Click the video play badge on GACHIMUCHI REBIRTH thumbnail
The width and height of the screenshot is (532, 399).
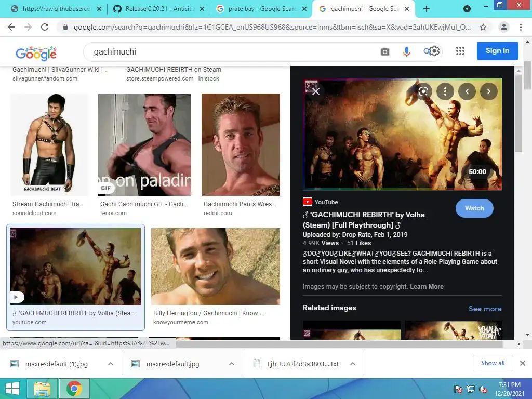[x=16, y=297]
